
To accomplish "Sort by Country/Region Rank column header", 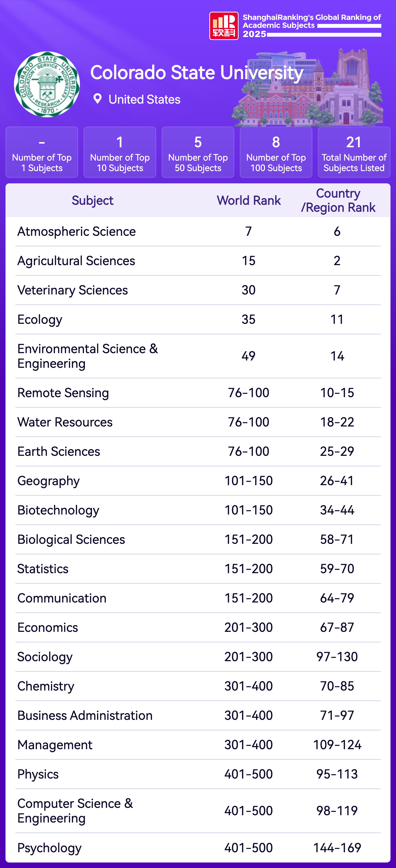I will [338, 200].
